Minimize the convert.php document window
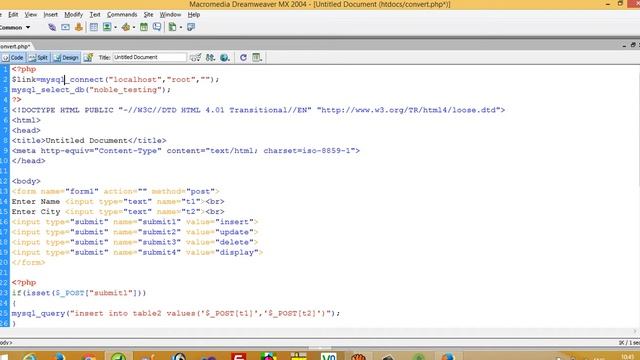 (x=624, y=45)
